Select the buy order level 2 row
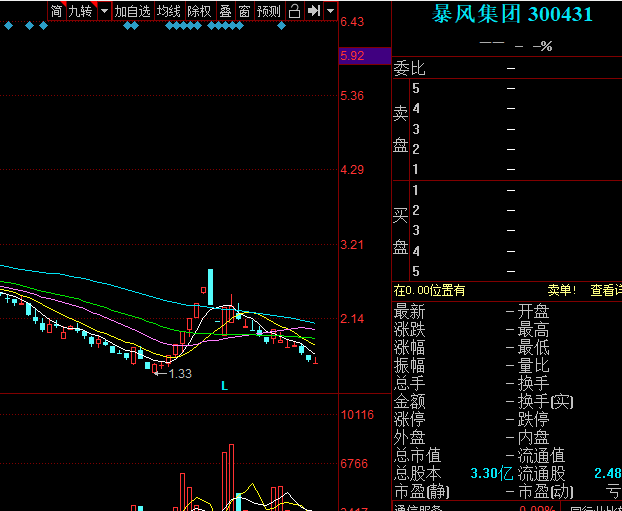The height and width of the screenshot is (511, 622). coord(516,210)
